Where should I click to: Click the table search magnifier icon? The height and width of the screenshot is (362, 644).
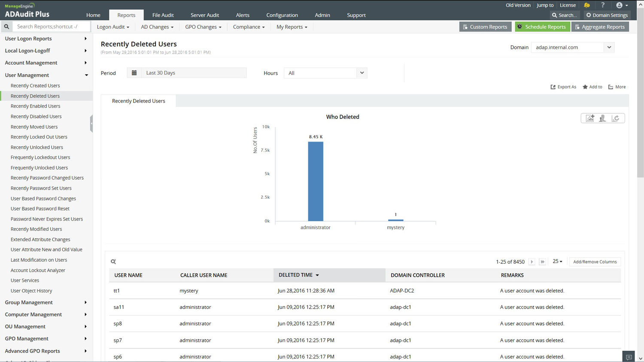coord(113,262)
